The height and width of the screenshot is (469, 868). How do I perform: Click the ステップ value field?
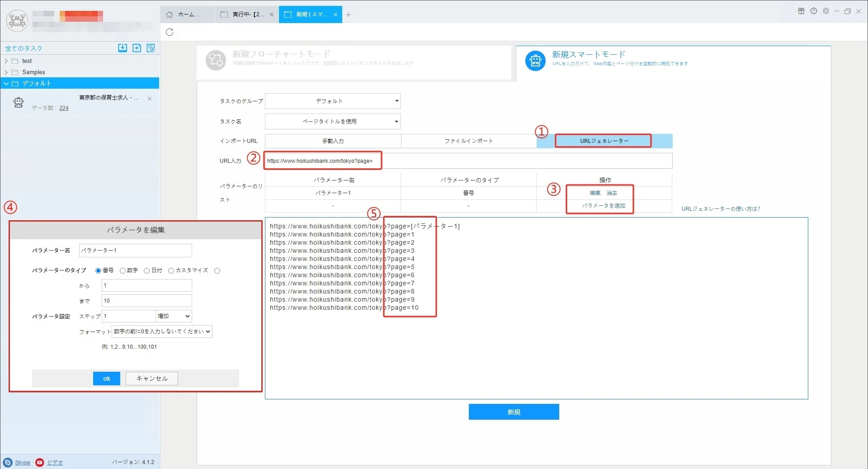click(129, 316)
